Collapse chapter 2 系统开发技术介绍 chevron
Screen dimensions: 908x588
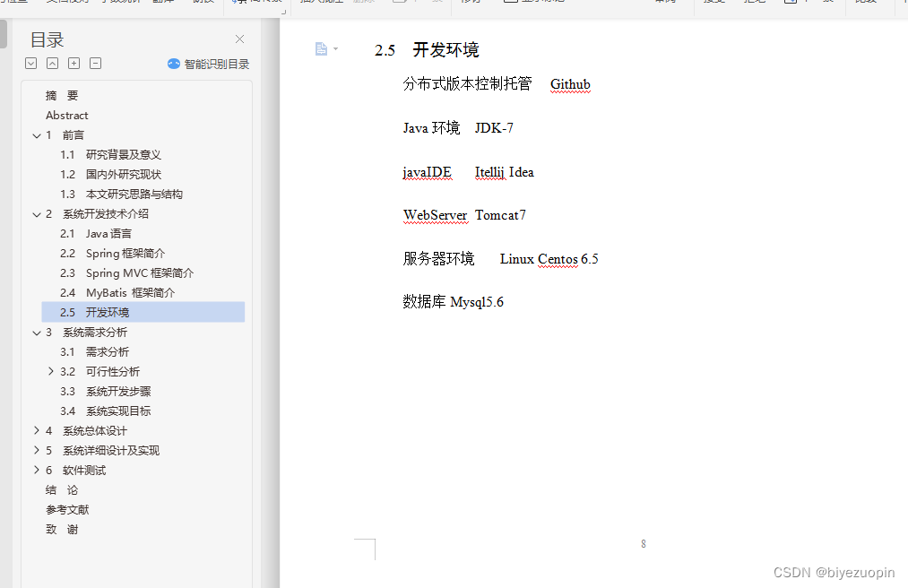tap(37, 214)
